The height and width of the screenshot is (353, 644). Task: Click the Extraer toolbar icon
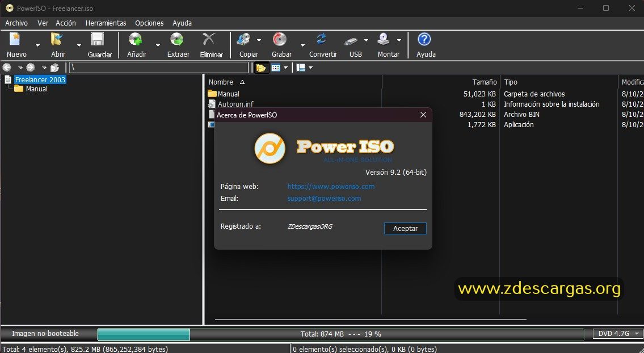click(177, 40)
